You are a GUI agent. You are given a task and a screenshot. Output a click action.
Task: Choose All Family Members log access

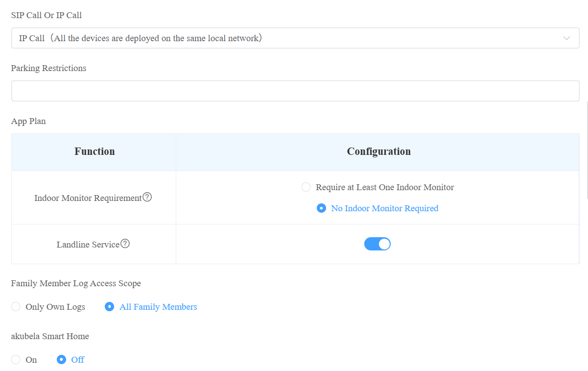pos(110,307)
